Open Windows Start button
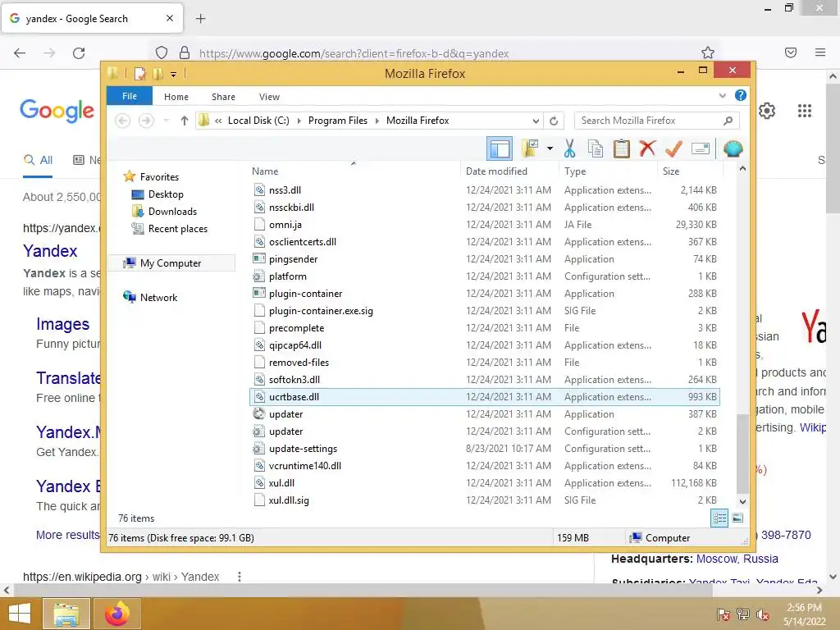 point(20,614)
